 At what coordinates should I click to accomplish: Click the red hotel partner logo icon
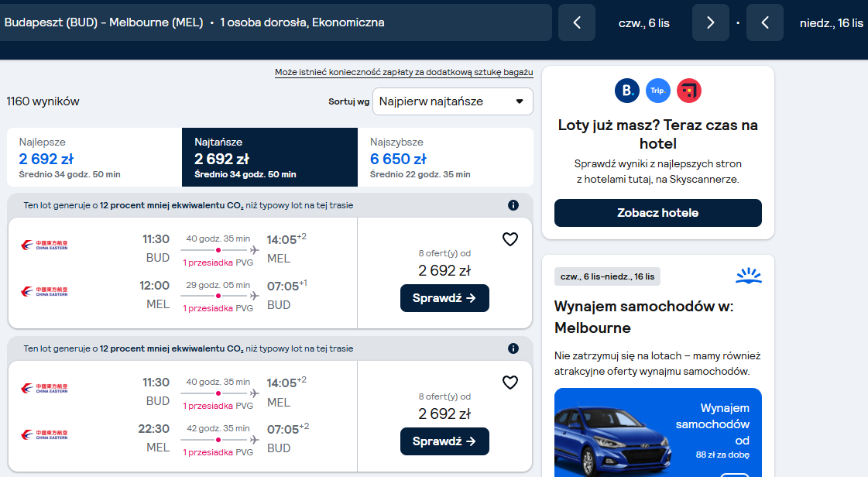688,91
